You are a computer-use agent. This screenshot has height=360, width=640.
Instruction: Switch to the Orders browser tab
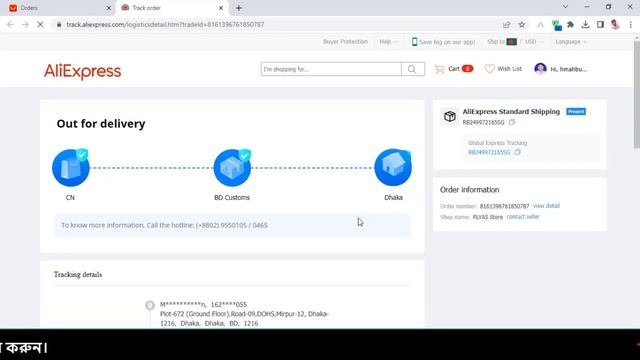coord(59,8)
